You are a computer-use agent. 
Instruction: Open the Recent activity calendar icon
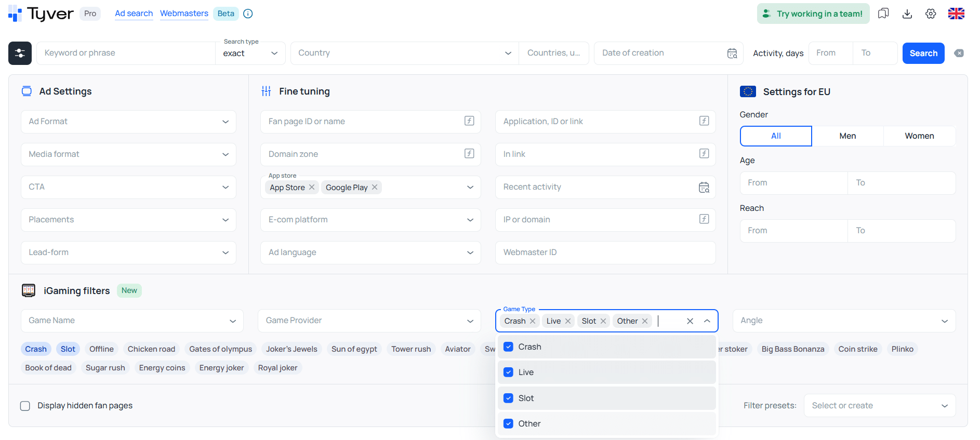coord(704,187)
